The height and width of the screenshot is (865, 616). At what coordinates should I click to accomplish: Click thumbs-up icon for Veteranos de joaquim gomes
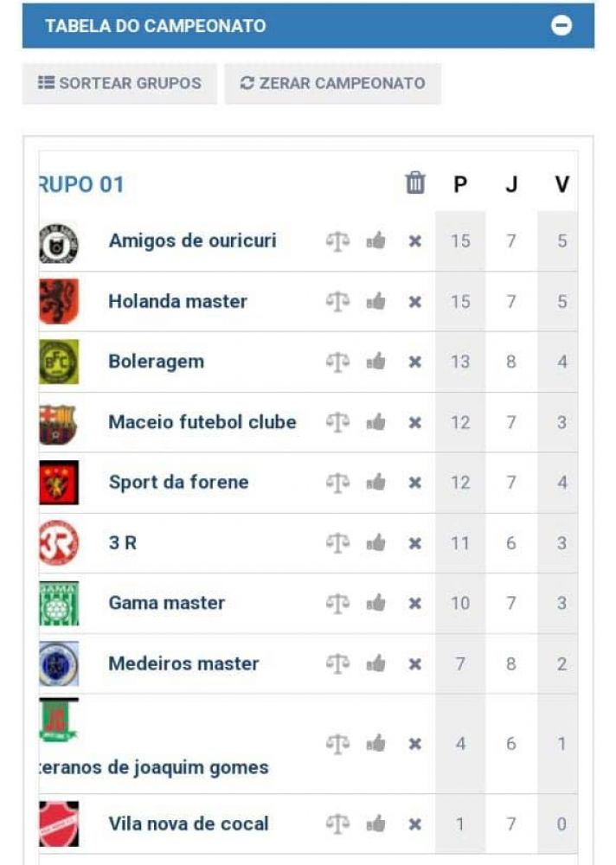pos(375,743)
